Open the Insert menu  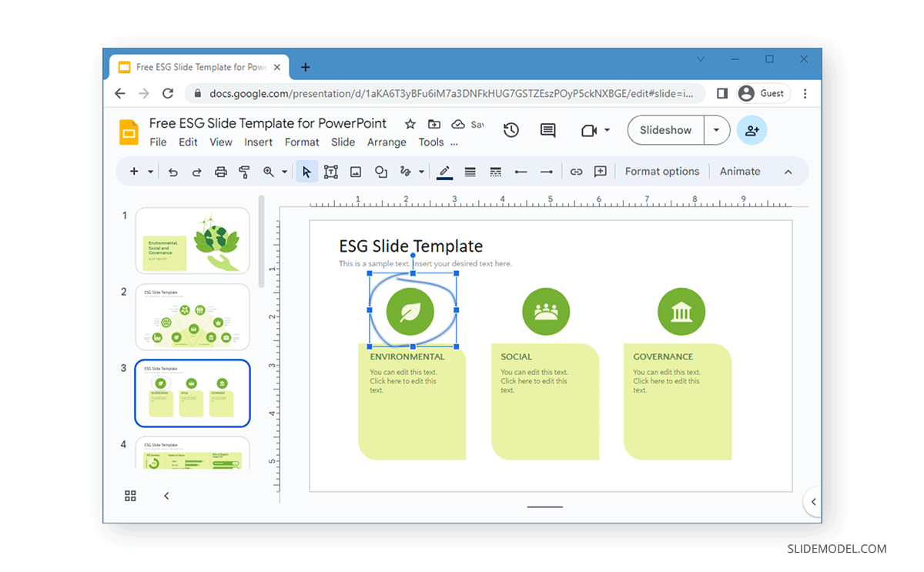[259, 142]
